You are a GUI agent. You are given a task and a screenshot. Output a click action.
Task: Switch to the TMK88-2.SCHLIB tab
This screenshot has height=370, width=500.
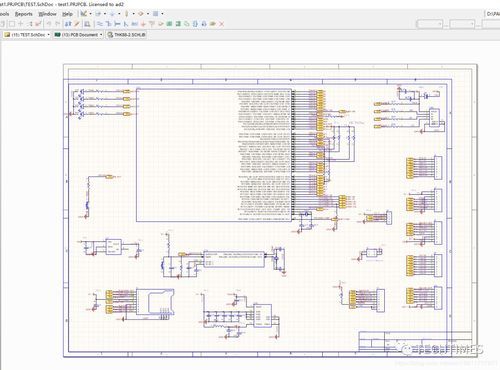(127, 35)
